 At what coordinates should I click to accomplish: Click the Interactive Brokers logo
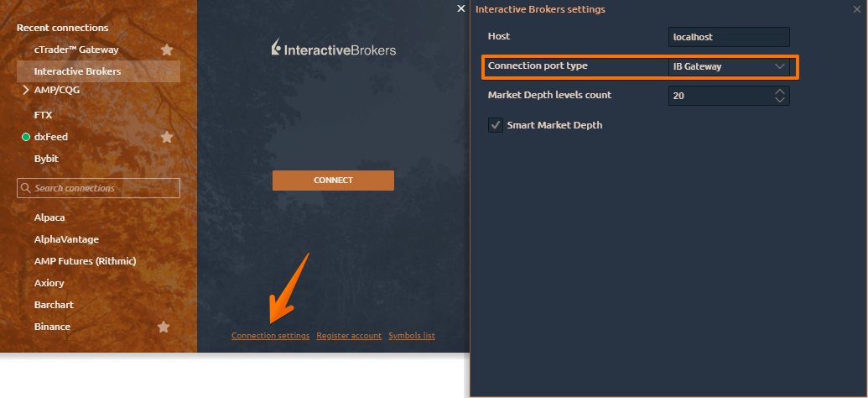tap(333, 50)
